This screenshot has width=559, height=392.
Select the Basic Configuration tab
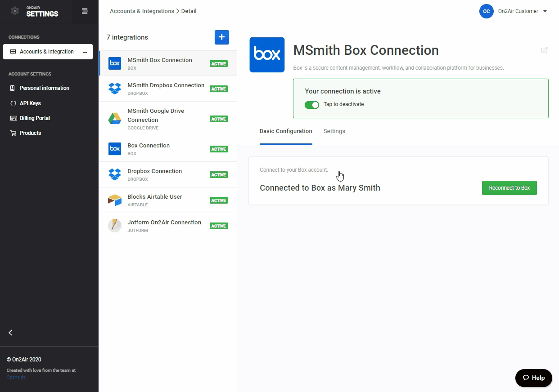(x=286, y=131)
